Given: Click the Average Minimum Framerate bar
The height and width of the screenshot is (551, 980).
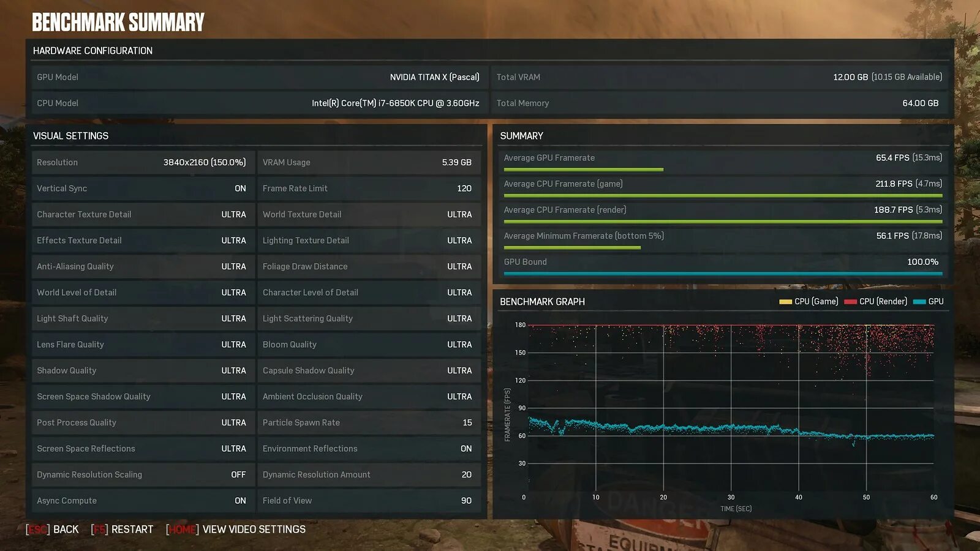Looking at the screenshot, I should click(x=572, y=248).
